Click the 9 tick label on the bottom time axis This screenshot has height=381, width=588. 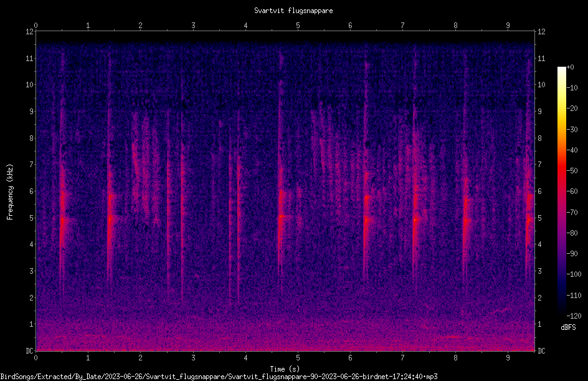click(x=508, y=358)
